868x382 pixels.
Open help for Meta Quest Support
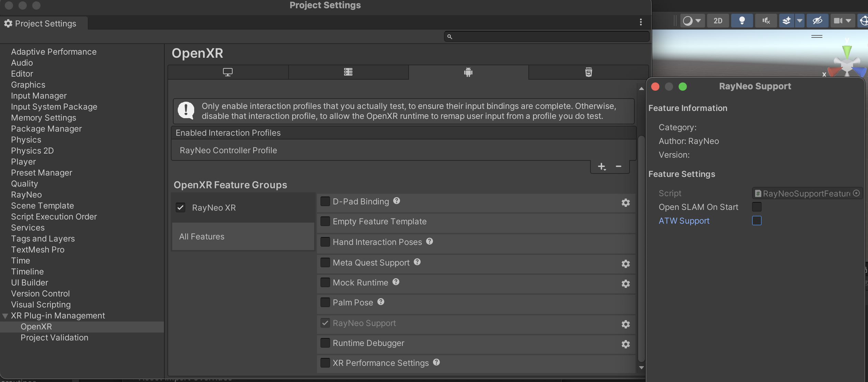(417, 262)
